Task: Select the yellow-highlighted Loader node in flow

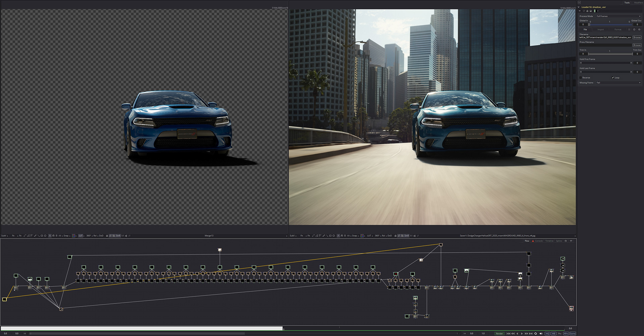Action: 4,299
